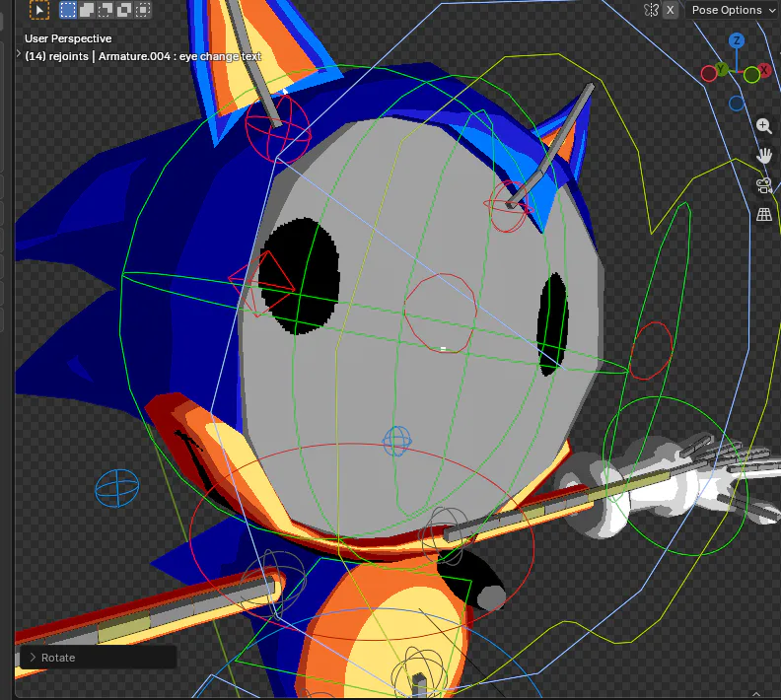Screen dimensions: 781x700
Task: Set selection mode to invert
Action: [x=124, y=10]
